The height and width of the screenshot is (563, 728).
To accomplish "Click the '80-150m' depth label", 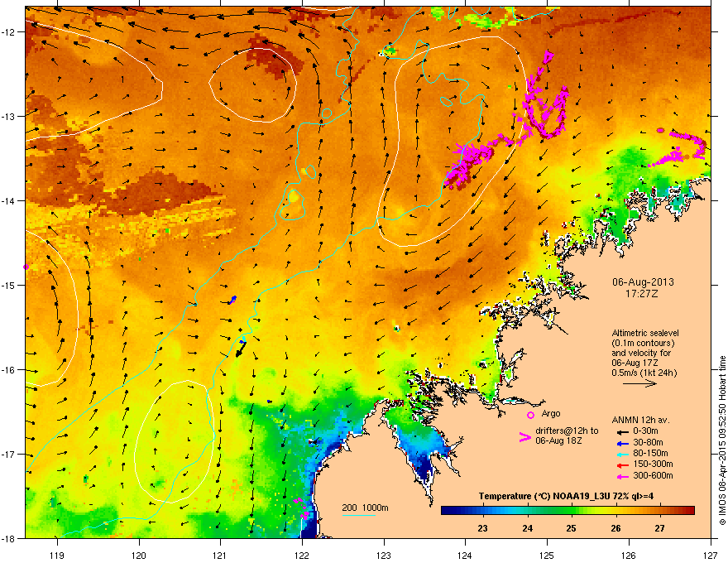I will (x=650, y=454).
